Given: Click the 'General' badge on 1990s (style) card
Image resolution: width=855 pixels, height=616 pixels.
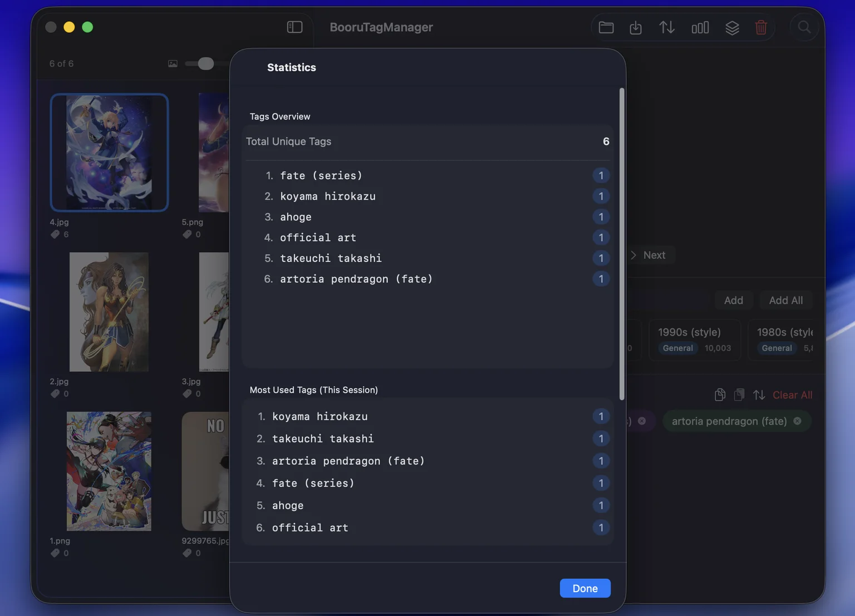Looking at the screenshot, I should pyautogui.click(x=677, y=348).
